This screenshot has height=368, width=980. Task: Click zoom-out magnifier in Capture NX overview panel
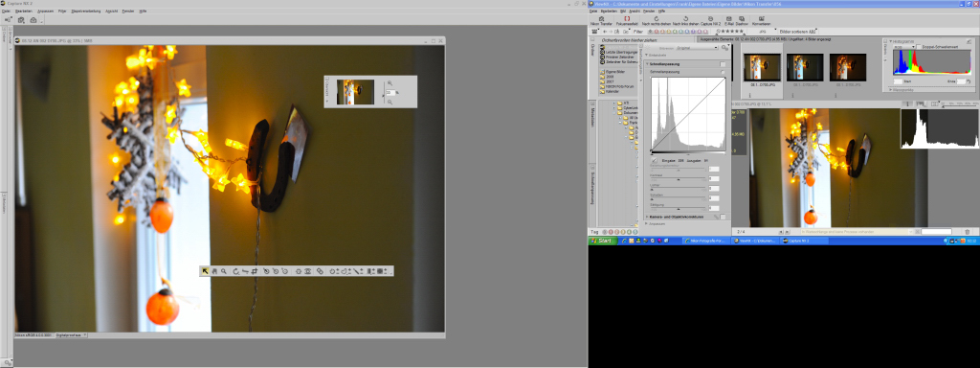coord(390,102)
